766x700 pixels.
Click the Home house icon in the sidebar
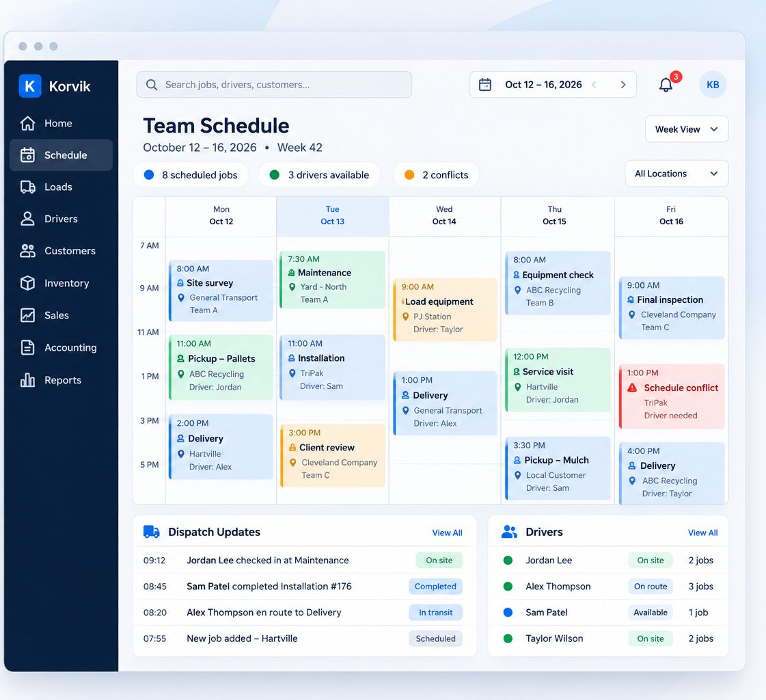28,123
